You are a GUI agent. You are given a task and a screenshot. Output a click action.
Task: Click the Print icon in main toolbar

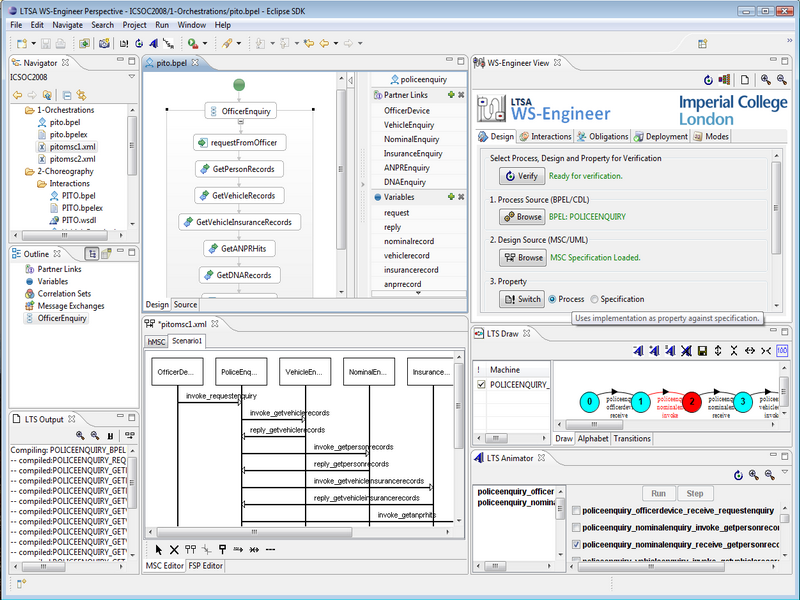pos(60,43)
